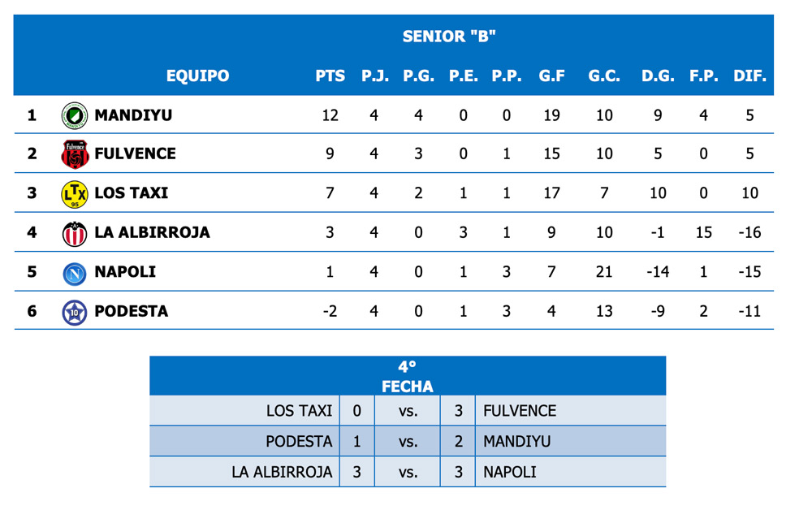Click the FULVENCE team name in standings
The image size is (812, 510).
click(135, 153)
